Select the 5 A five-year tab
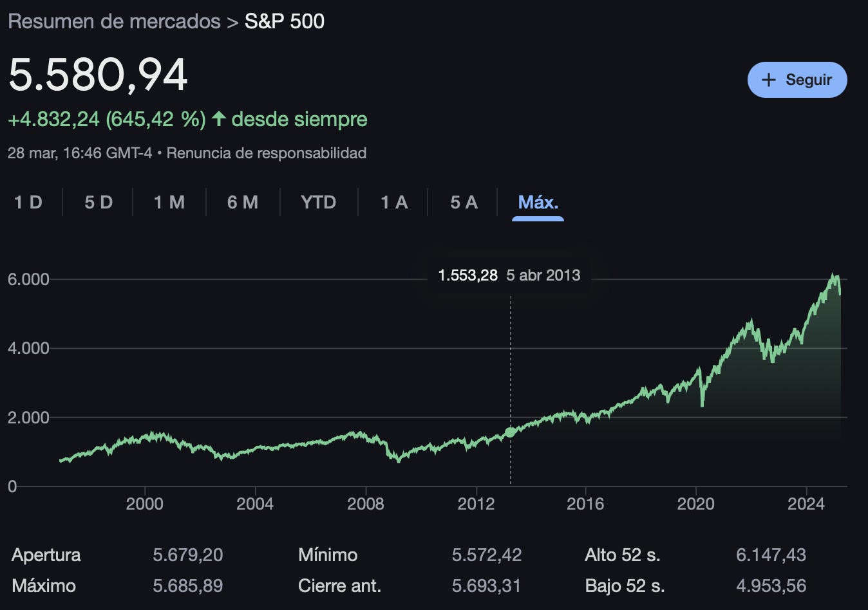The height and width of the screenshot is (610, 868). [464, 203]
